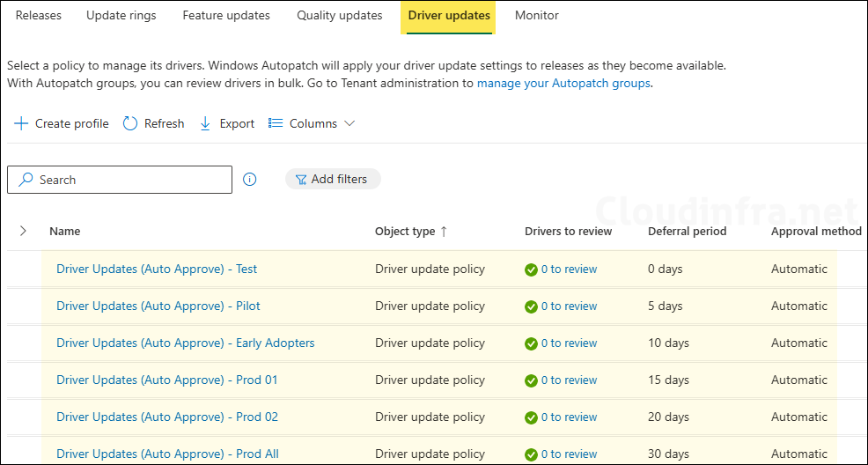Click the search info icon
Image resolution: width=868 pixels, height=465 pixels.
tap(249, 180)
